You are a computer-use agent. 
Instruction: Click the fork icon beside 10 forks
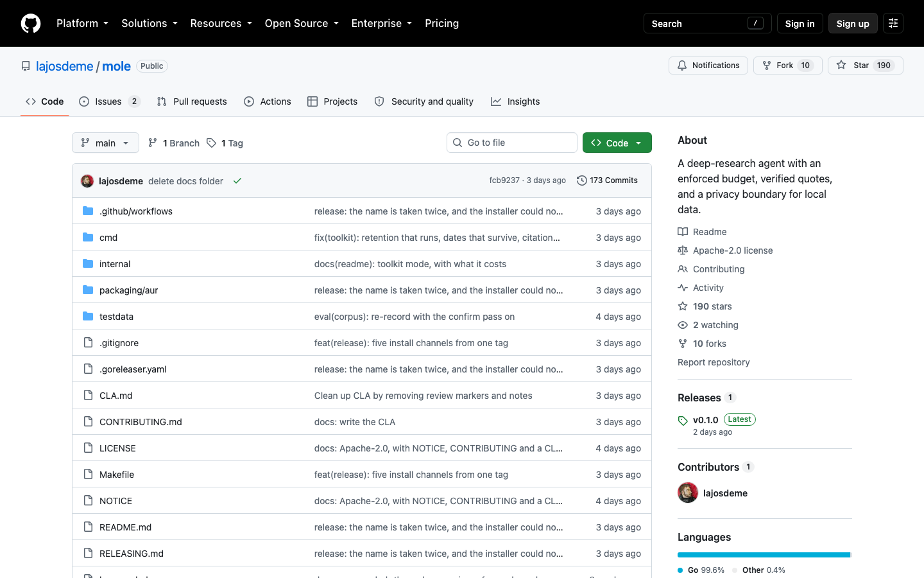coord(683,344)
